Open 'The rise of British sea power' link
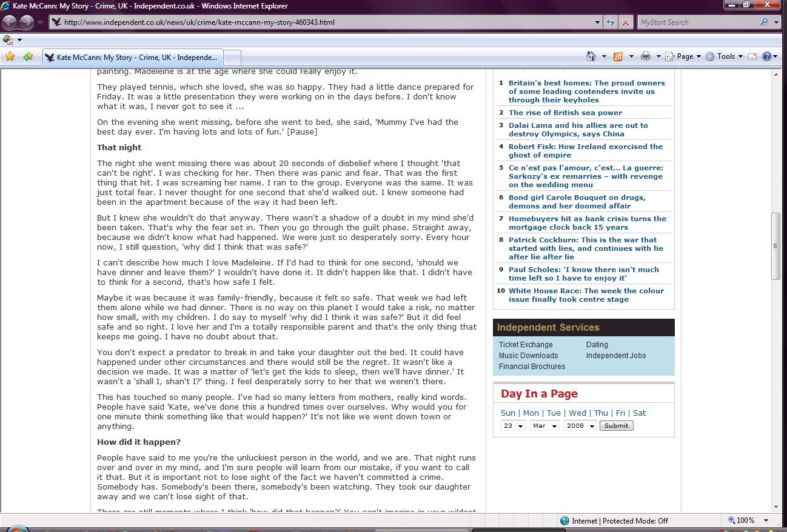The width and height of the screenshot is (787, 532). 565,113
